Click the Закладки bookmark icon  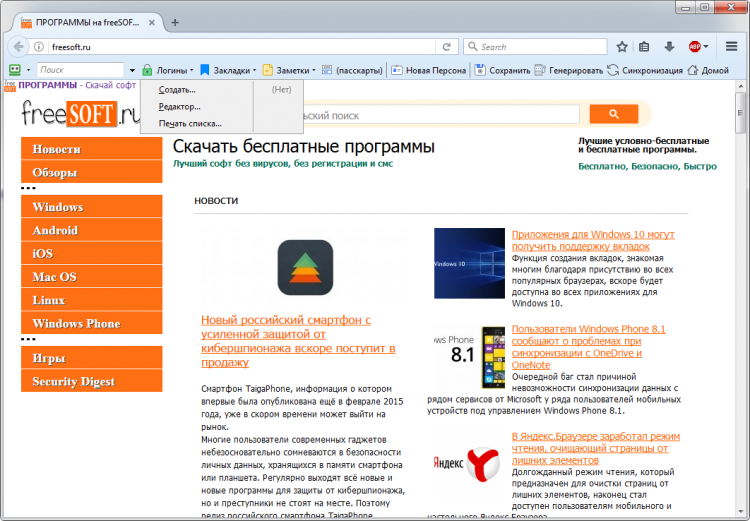point(205,70)
